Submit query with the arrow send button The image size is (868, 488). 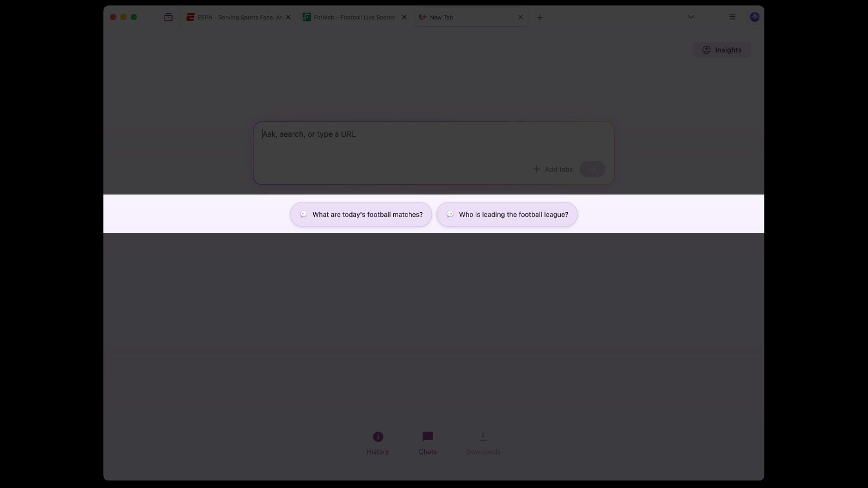(592, 169)
